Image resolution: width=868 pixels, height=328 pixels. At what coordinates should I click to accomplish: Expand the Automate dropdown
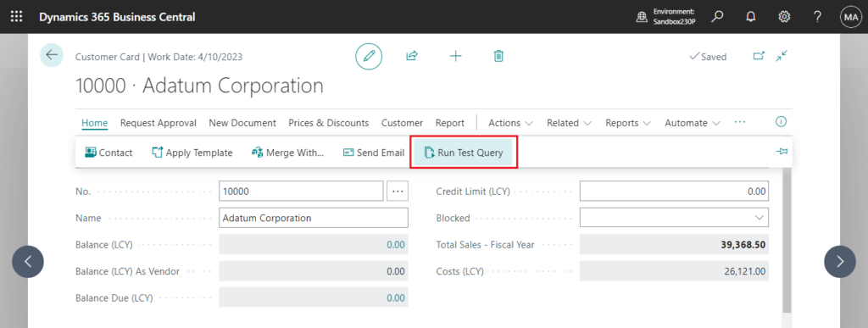(692, 123)
